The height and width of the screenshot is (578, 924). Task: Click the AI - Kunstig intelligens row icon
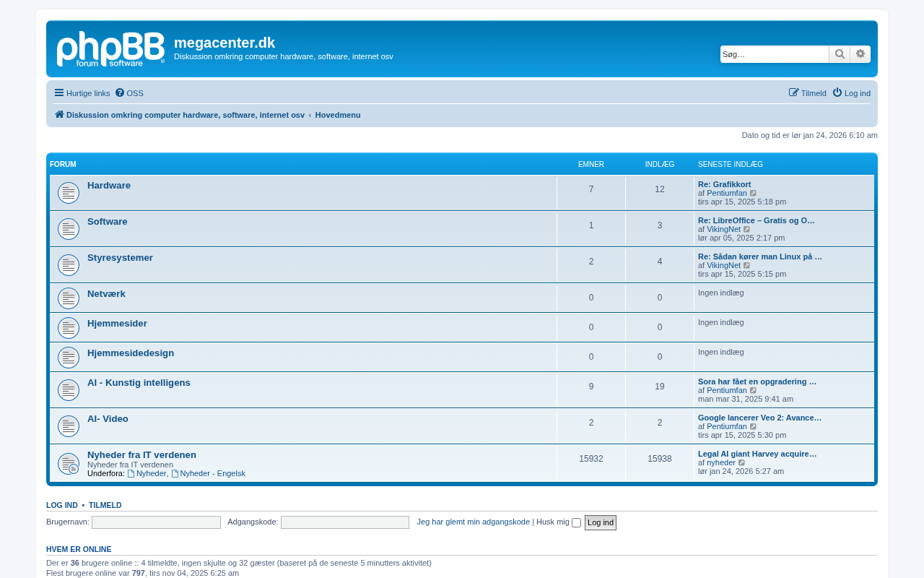pos(69,390)
